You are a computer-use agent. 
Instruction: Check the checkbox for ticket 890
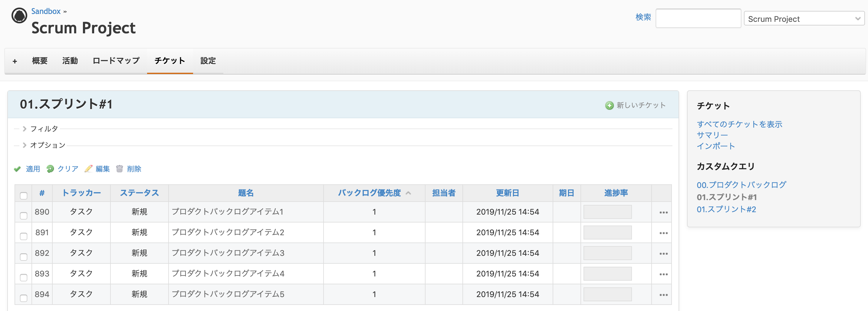tap(24, 216)
